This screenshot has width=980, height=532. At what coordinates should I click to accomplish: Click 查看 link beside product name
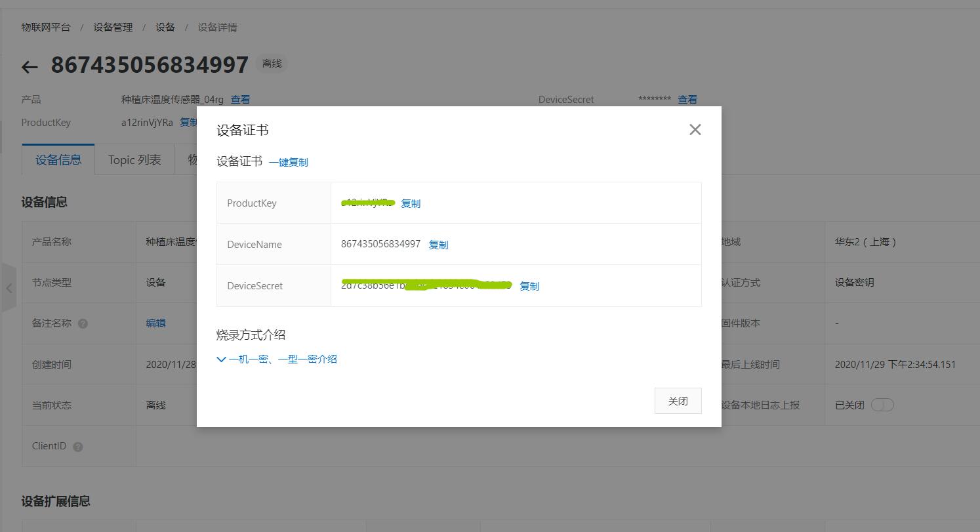pos(240,100)
